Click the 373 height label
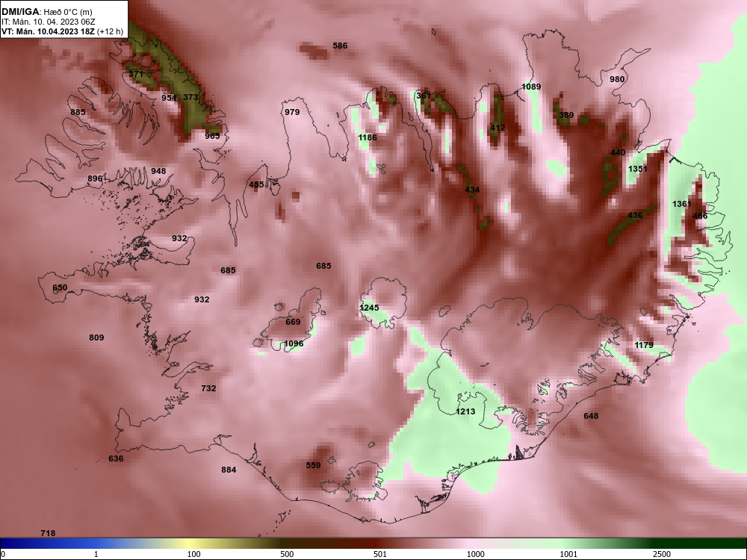This screenshot has height=560, width=747. point(190,96)
